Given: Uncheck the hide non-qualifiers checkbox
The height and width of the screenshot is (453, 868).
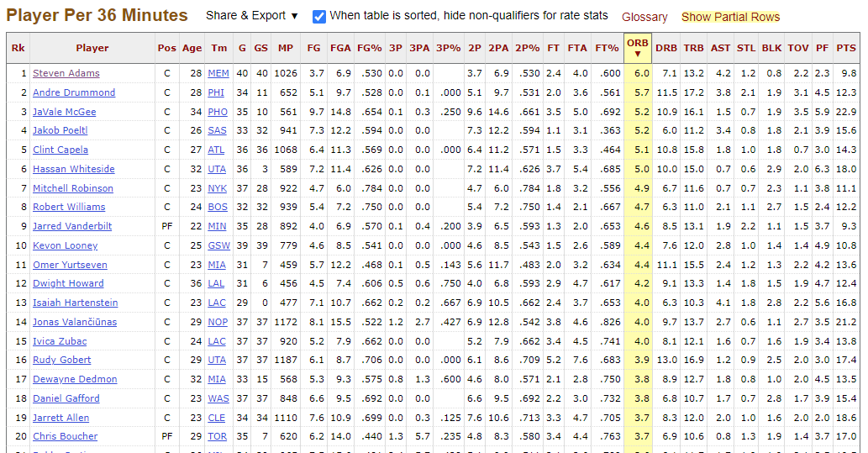Looking at the screenshot, I should point(319,16).
